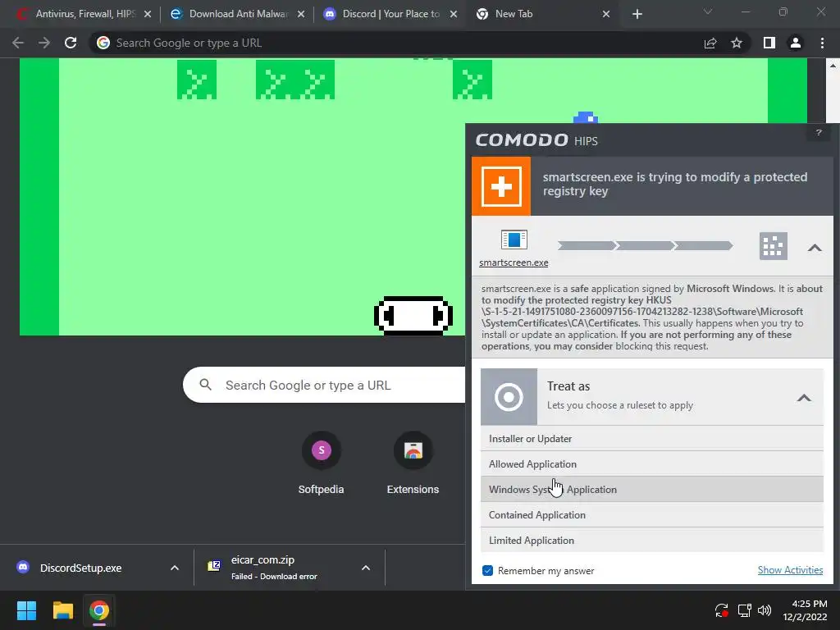Click the Comodo HIPS help question mark
The image size is (840, 630).
click(x=819, y=133)
